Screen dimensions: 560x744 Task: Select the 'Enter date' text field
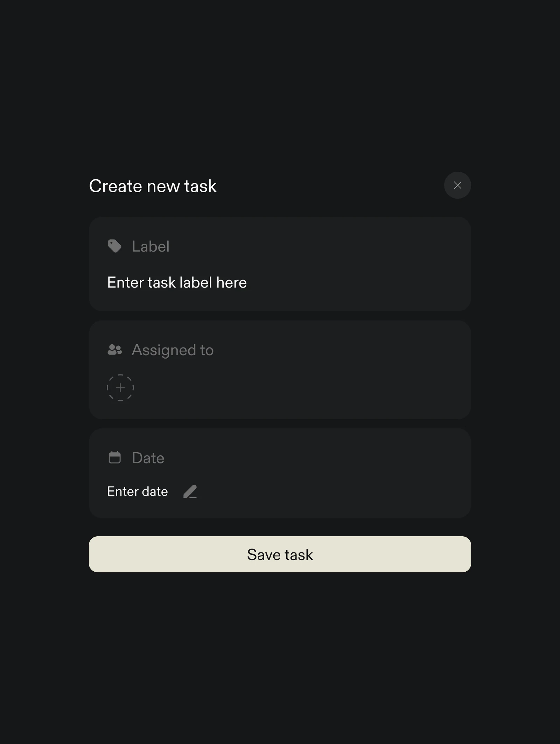[138, 491]
